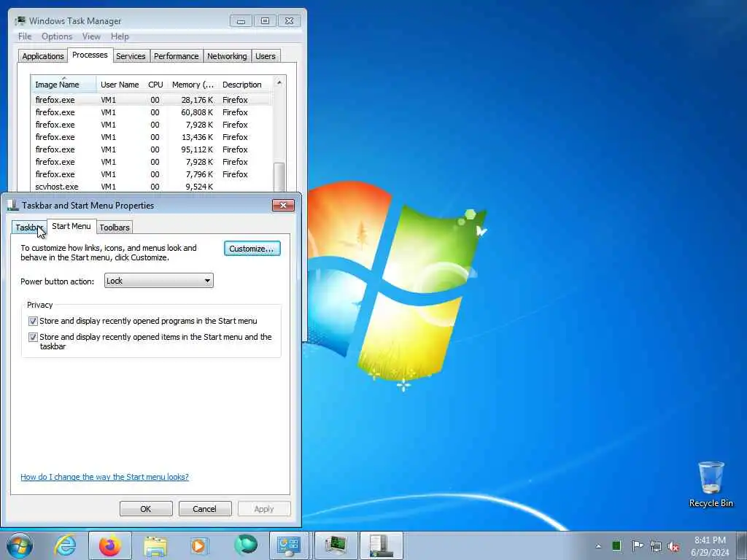Launch Internet Explorer from the taskbar
This screenshot has height=560, width=747.
coord(65,545)
